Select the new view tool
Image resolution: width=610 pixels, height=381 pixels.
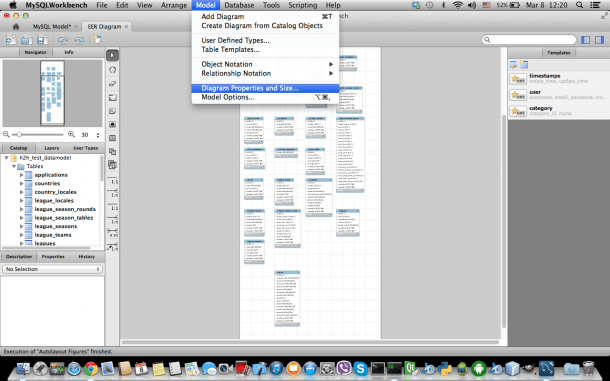(x=112, y=151)
